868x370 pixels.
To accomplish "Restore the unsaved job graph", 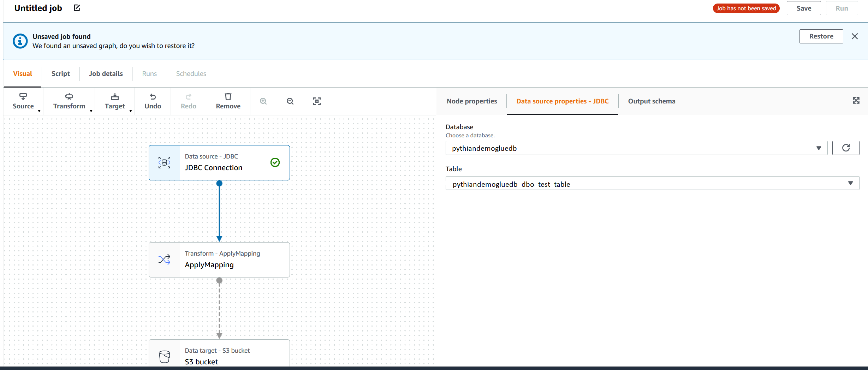I will click(x=821, y=36).
